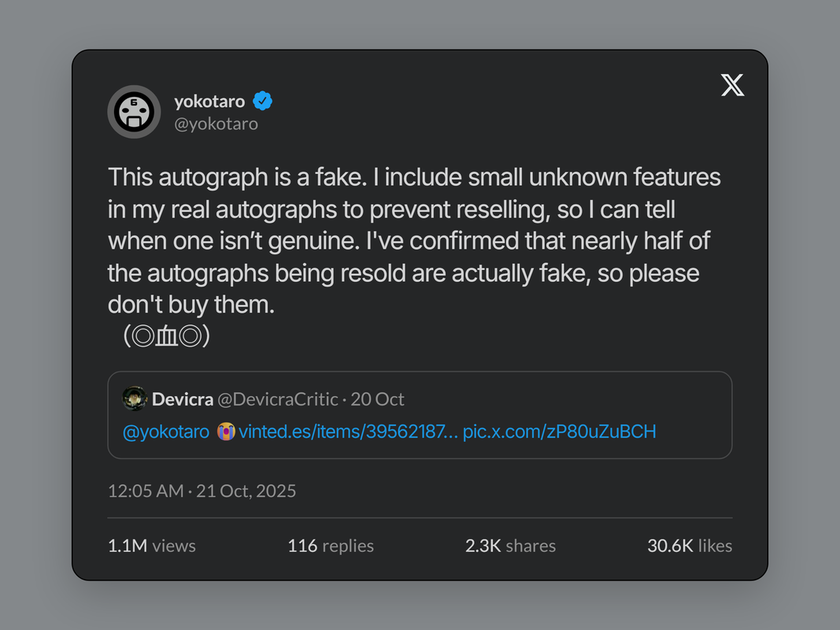Click Devicra's small profile avatar
The image size is (840, 630).
pos(135,399)
